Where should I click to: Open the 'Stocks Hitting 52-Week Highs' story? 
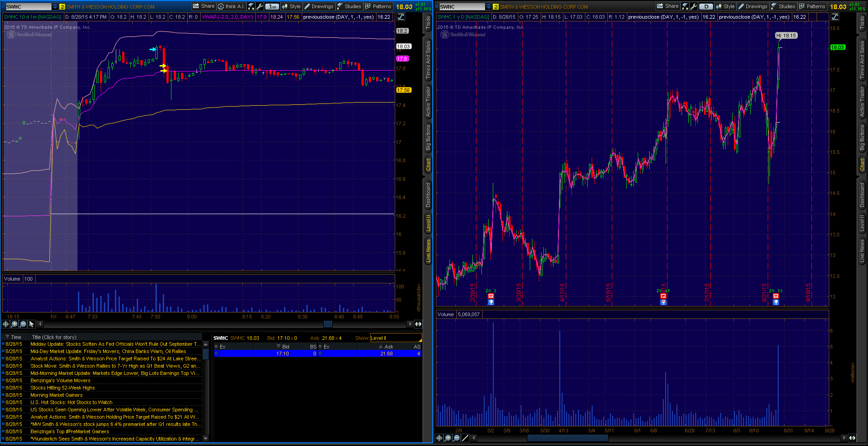point(63,388)
